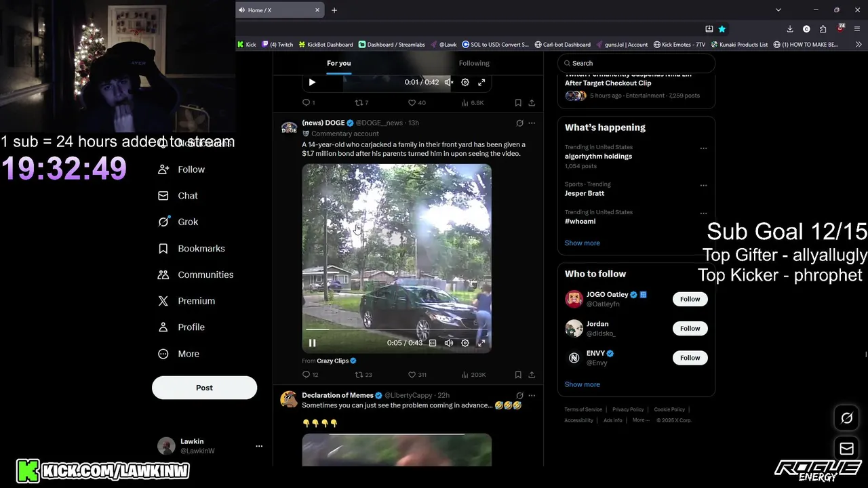Open settings gear on the 0:42 video
Image resolution: width=868 pixels, height=488 pixels.
coord(465,82)
